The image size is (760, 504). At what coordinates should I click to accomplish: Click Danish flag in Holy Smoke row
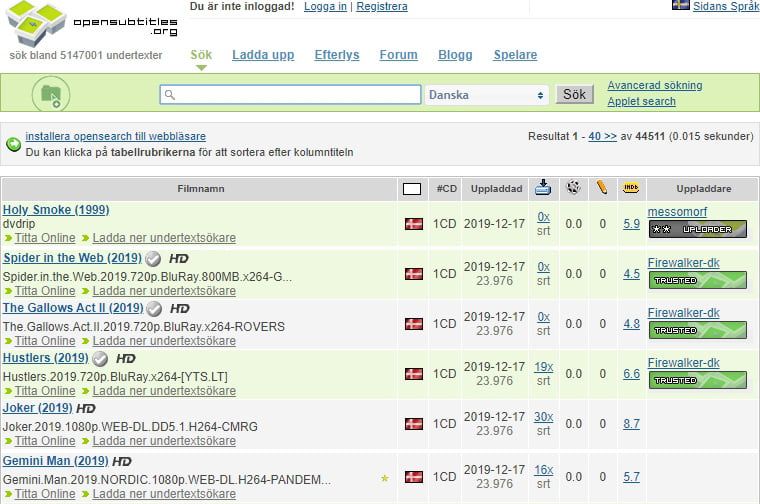(414, 224)
